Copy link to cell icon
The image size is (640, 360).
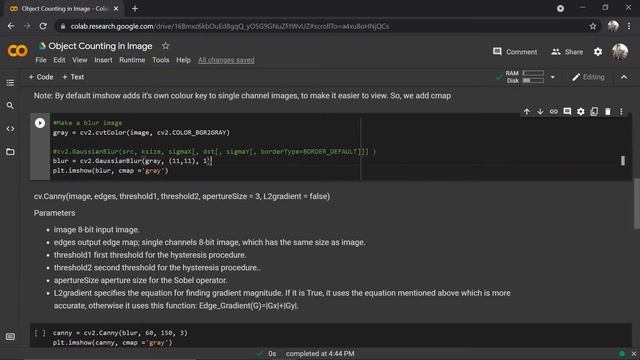pos(553,111)
